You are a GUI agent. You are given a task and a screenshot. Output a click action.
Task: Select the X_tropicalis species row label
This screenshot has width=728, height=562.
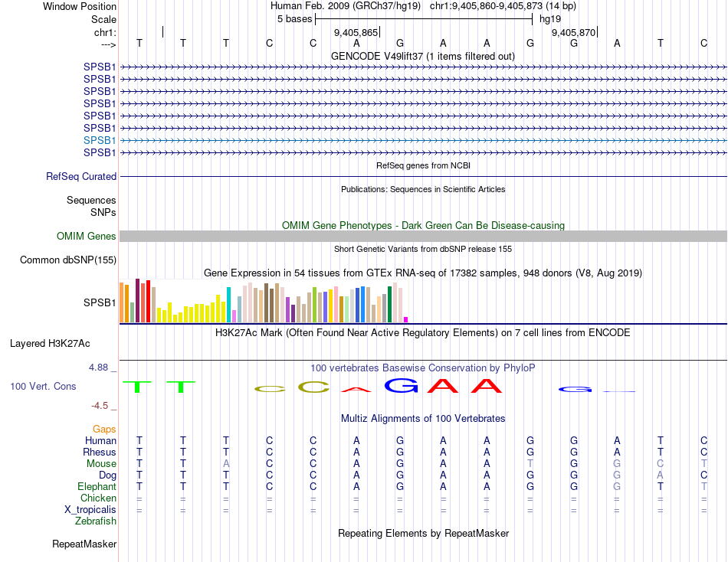pyautogui.click(x=90, y=510)
